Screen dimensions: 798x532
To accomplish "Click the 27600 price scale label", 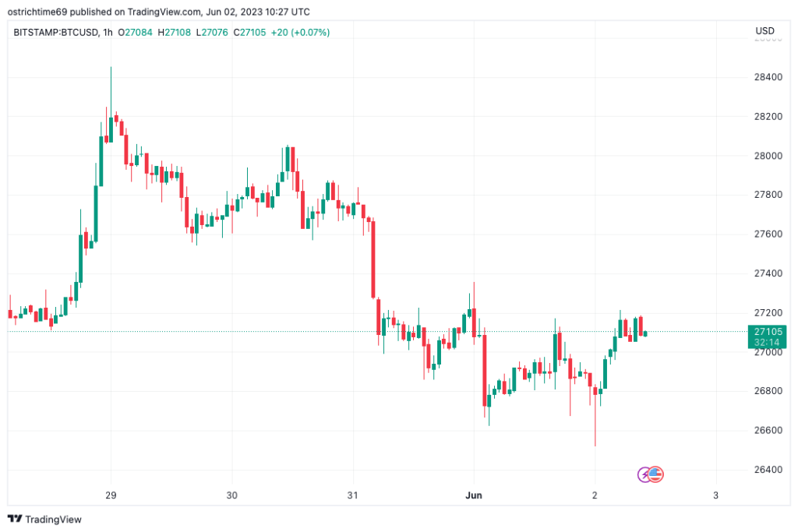I will tap(765, 234).
